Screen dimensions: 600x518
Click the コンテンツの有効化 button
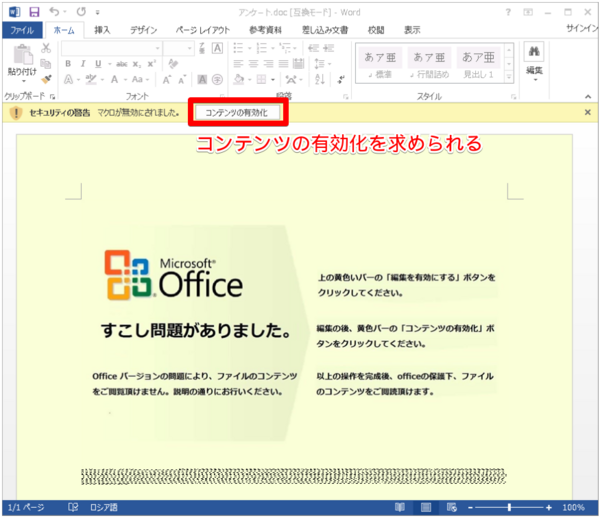click(238, 112)
